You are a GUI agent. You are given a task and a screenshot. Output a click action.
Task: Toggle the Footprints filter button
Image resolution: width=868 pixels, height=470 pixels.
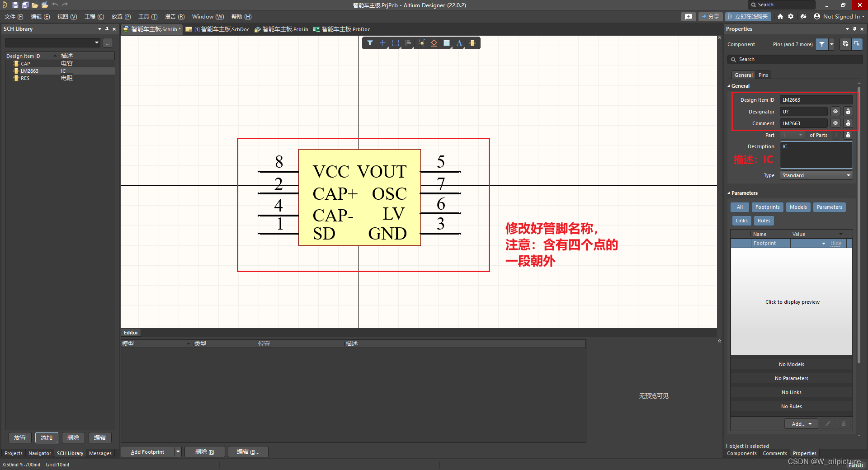click(x=767, y=207)
